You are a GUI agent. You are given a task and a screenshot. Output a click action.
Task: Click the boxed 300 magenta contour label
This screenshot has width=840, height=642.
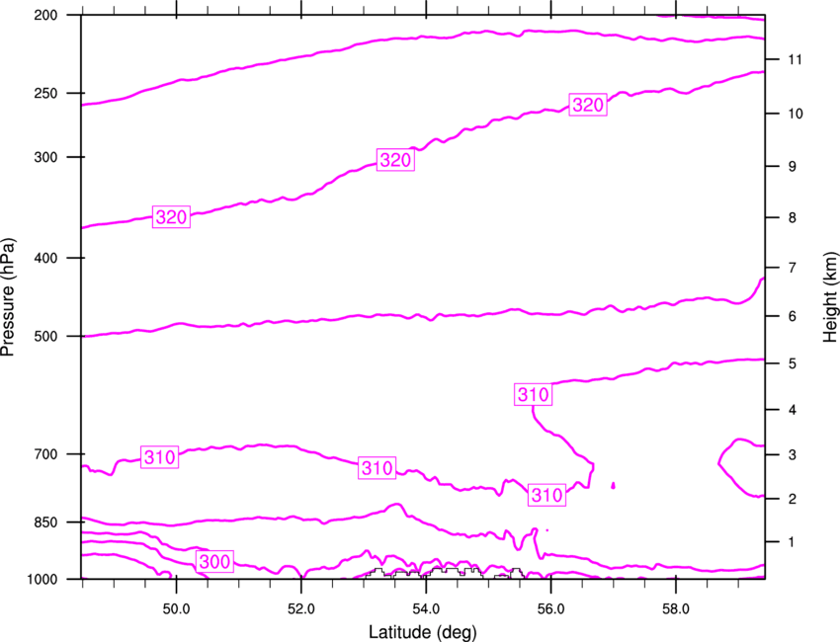point(214,561)
